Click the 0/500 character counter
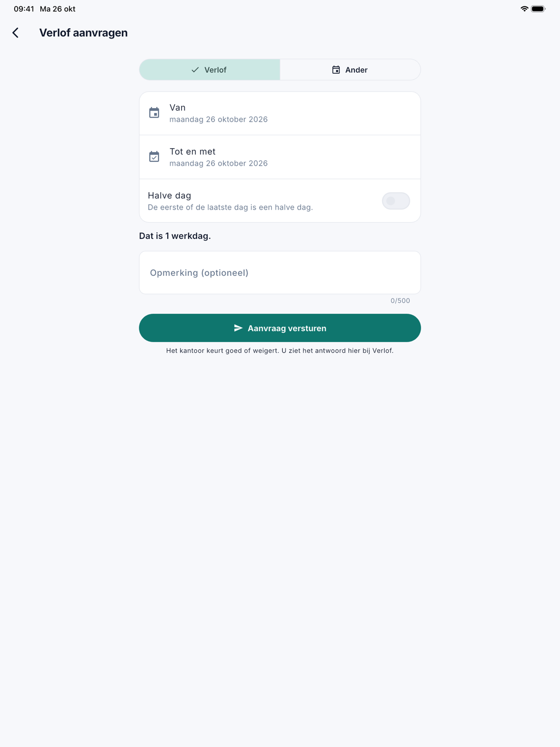 pyautogui.click(x=400, y=301)
